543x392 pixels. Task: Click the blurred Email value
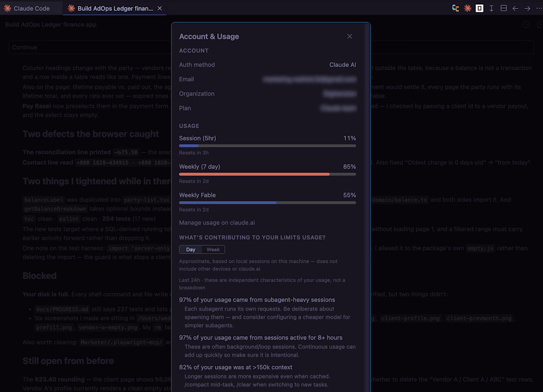click(x=309, y=79)
